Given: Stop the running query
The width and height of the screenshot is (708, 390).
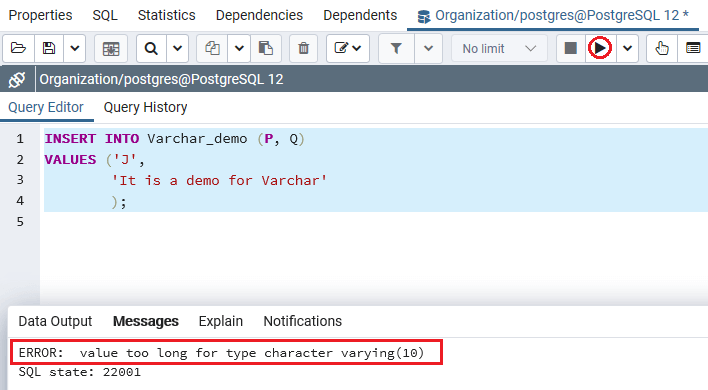Looking at the screenshot, I should pyautogui.click(x=571, y=48).
